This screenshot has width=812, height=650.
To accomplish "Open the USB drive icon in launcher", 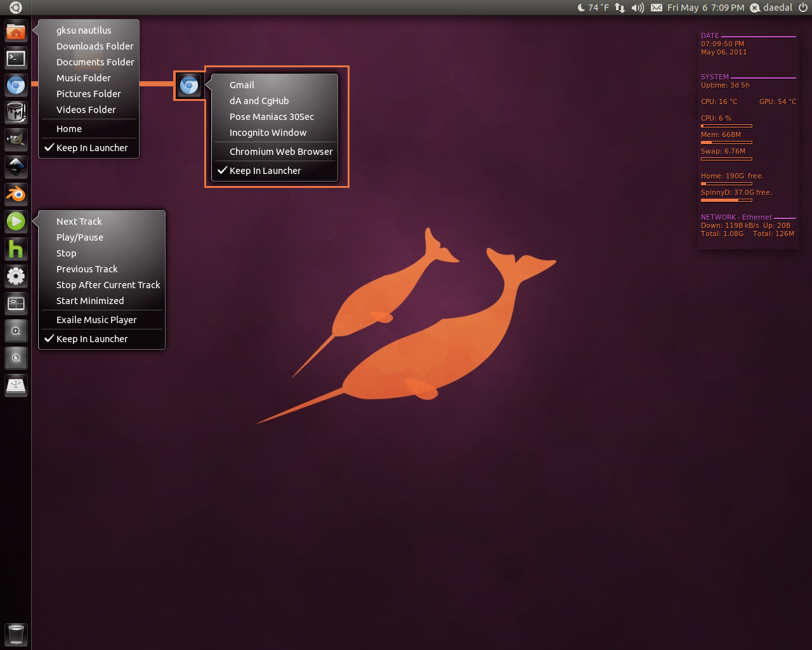I will pyautogui.click(x=16, y=385).
